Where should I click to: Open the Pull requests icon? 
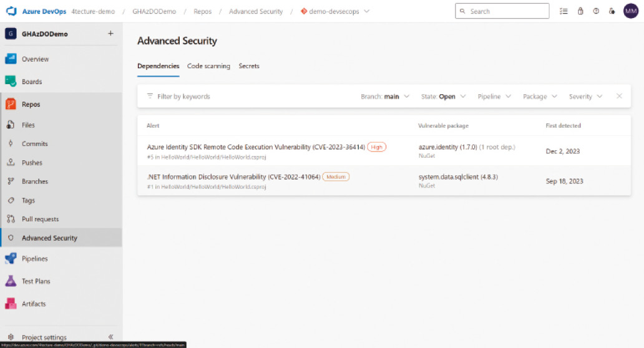click(x=11, y=219)
